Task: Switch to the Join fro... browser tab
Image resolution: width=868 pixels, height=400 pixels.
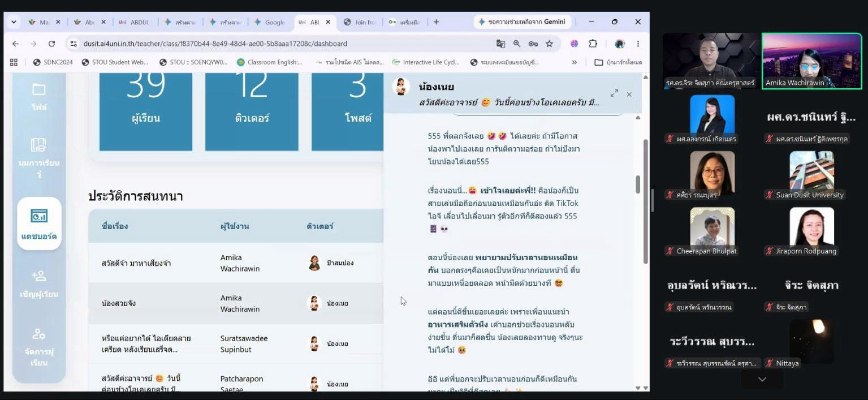Action: coord(361,22)
